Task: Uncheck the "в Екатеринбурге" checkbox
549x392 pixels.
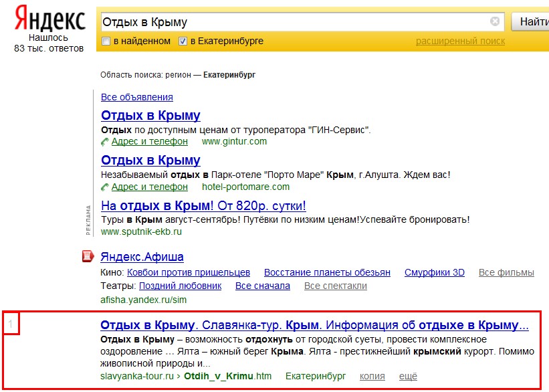Action: tap(183, 41)
